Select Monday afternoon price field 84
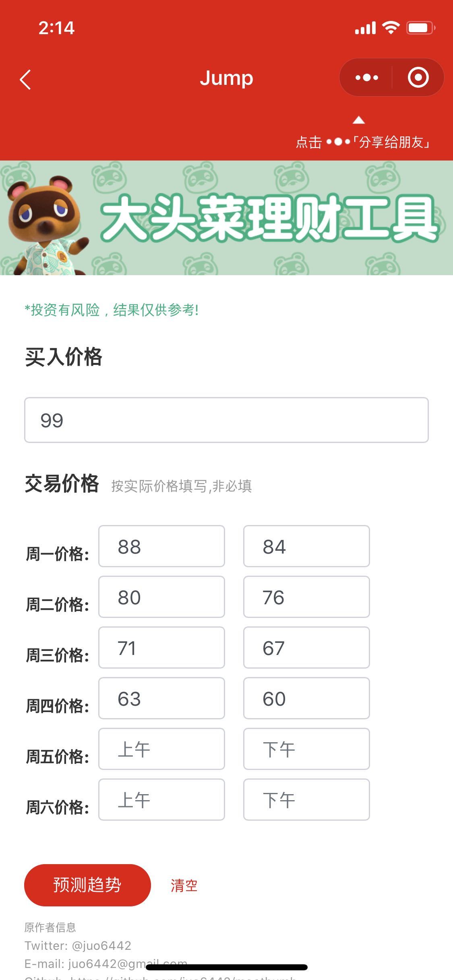The width and height of the screenshot is (453, 980). (306, 546)
